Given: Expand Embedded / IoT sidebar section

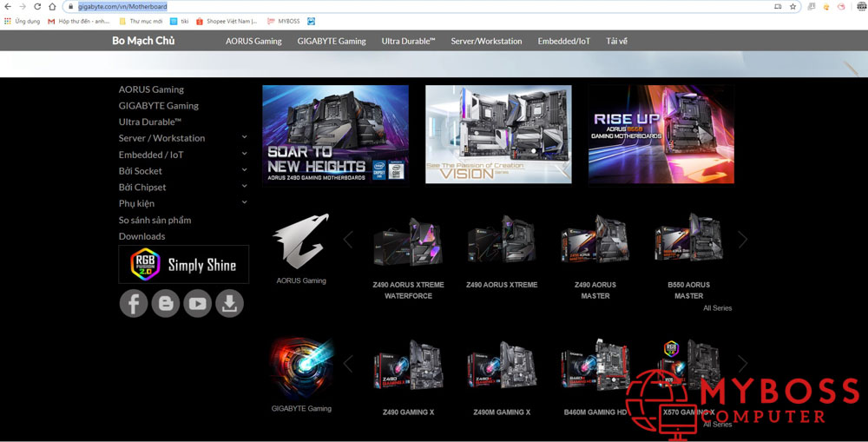Looking at the screenshot, I should click(x=244, y=154).
